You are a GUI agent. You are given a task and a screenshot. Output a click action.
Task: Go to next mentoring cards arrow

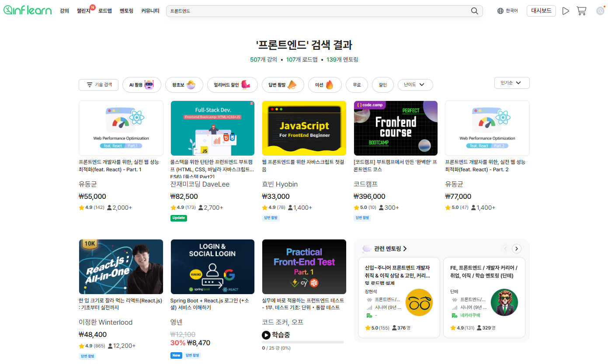517,249
